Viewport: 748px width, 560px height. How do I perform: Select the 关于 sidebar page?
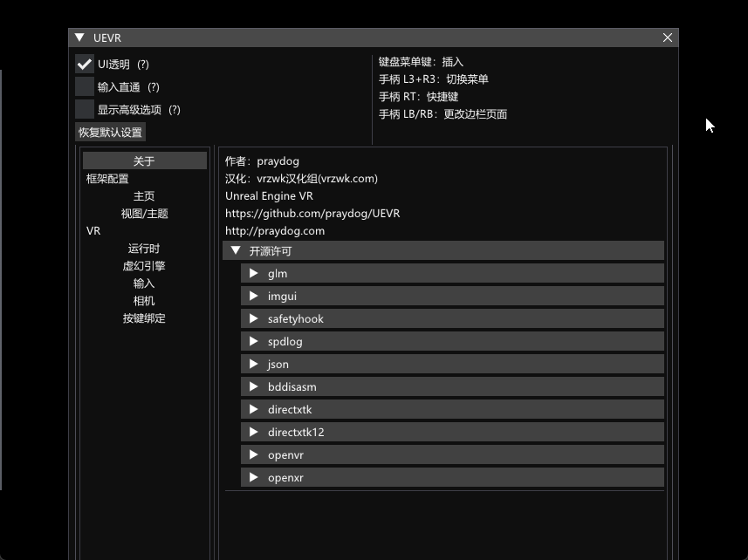pyautogui.click(x=144, y=161)
